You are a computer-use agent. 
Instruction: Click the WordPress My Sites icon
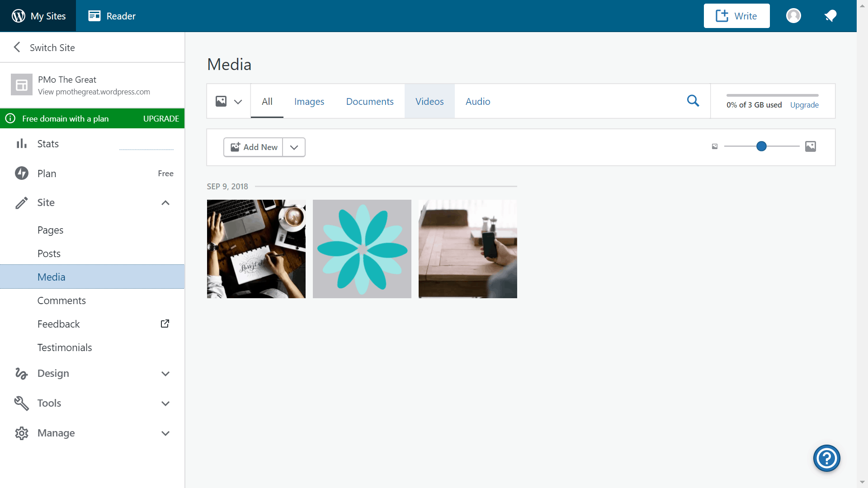[16, 16]
